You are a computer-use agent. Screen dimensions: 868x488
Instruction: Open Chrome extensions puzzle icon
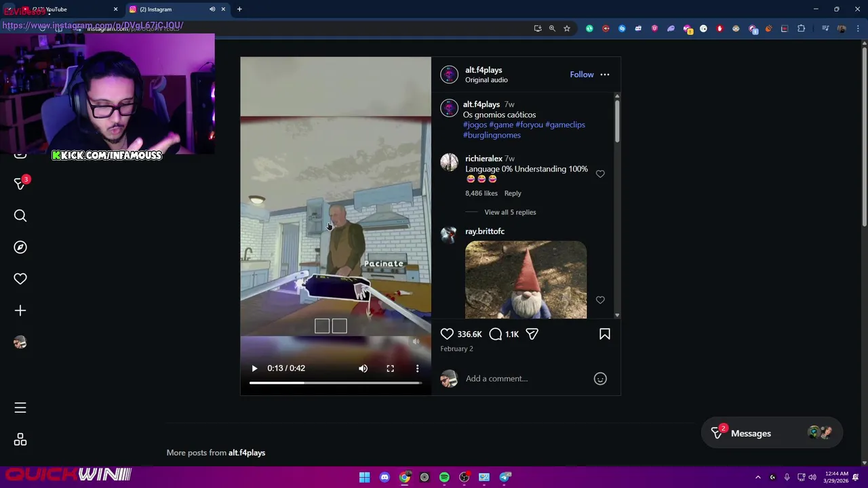point(801,28)
